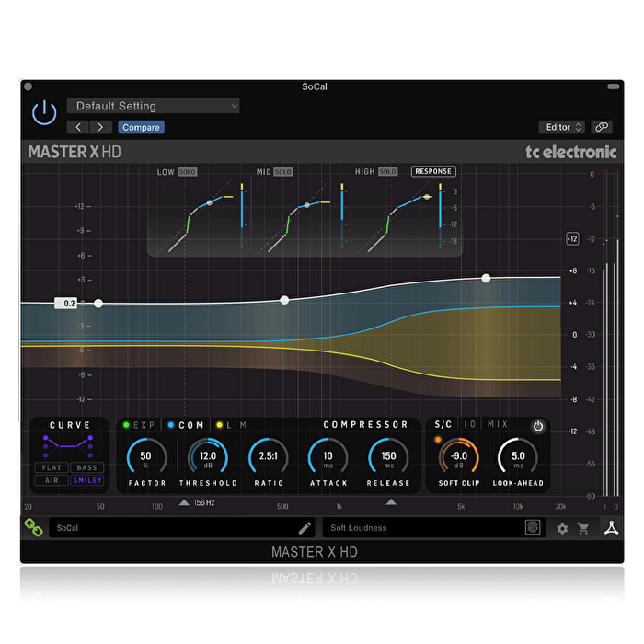Toggle the orange soft clip indicator
This screenshot has height=644, width=644.
(x=438, y=440)
